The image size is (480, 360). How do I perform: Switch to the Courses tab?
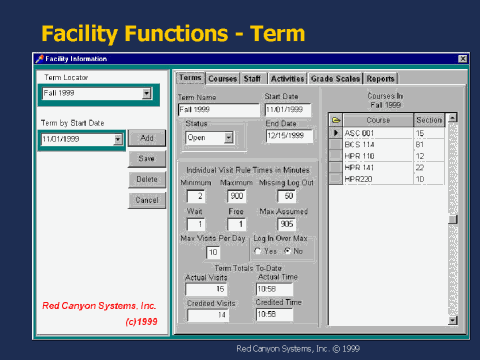click(x=222, y=79)
